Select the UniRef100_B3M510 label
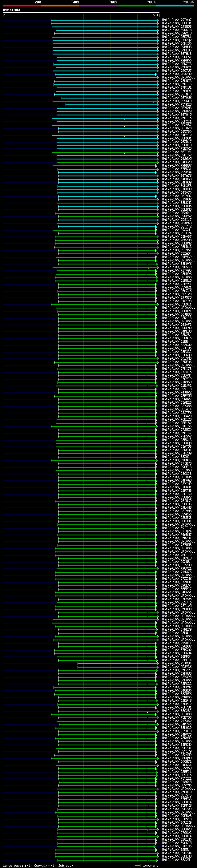This screenshot has height=868, width=197. coord(176,819)
